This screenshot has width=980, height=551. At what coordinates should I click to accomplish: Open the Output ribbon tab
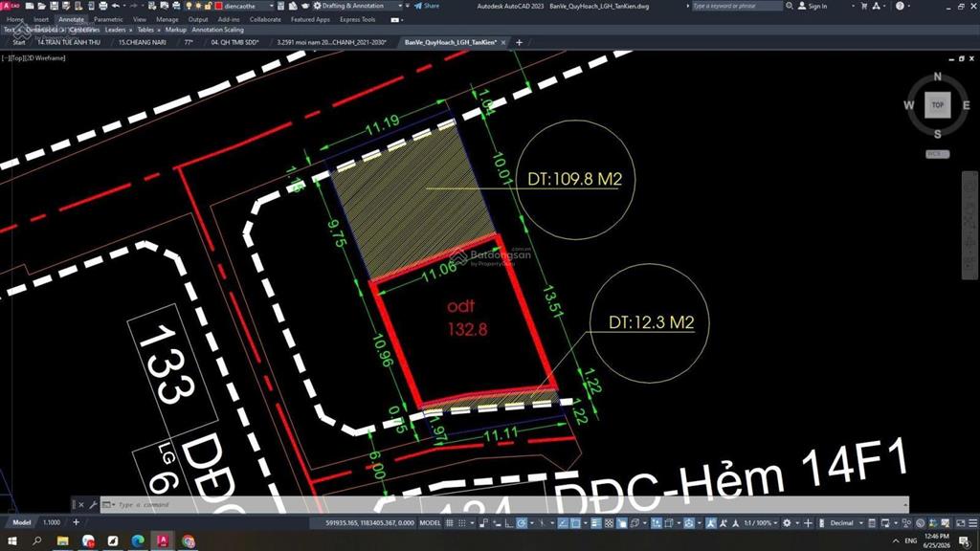[198, 19]
